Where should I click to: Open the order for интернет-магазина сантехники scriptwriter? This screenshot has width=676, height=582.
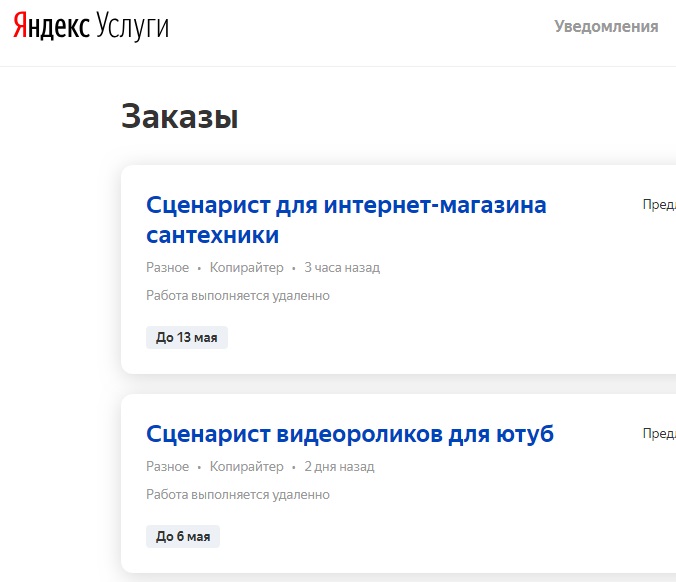tap(346, 220)
